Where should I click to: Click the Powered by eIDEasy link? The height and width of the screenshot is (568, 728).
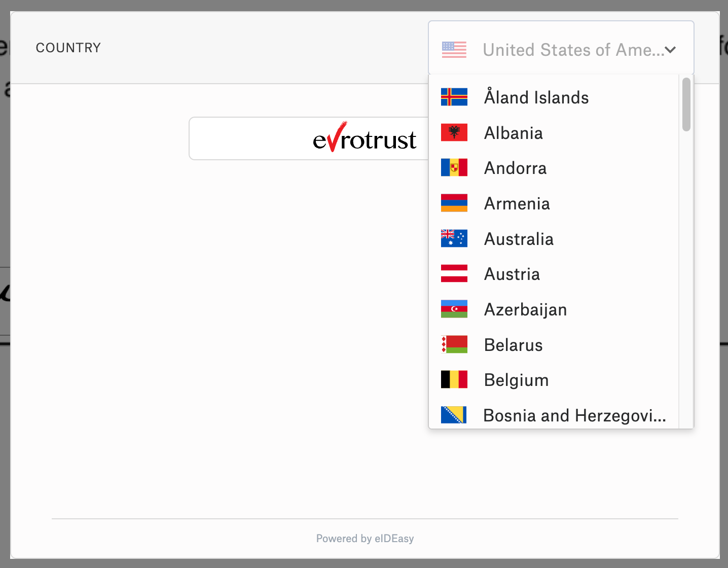point(365,539)
